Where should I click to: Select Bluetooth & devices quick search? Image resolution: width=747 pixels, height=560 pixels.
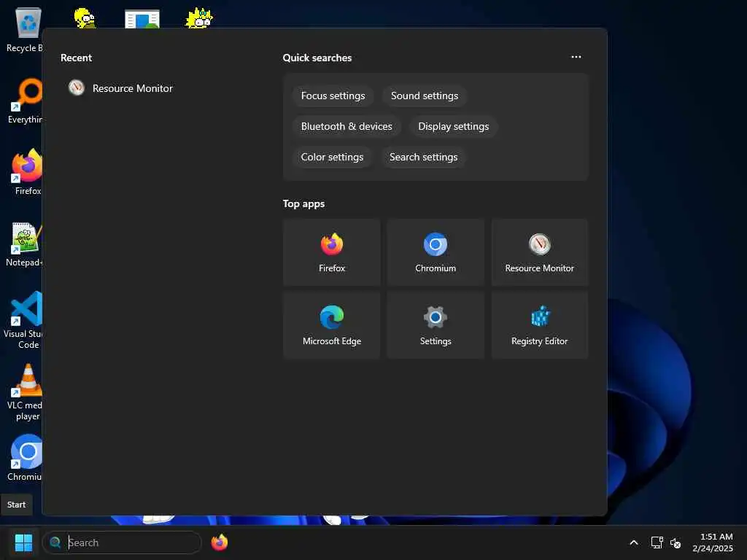coord(347,126)
